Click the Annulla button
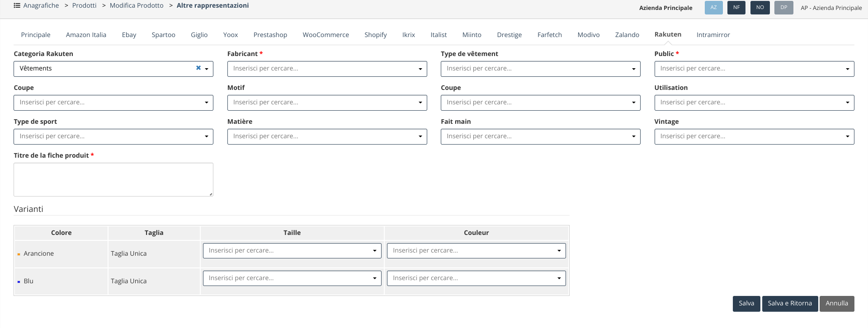Image resolution: width=868 pixels, height=328 pixels. pyautogui.click(x=837, y=304)
